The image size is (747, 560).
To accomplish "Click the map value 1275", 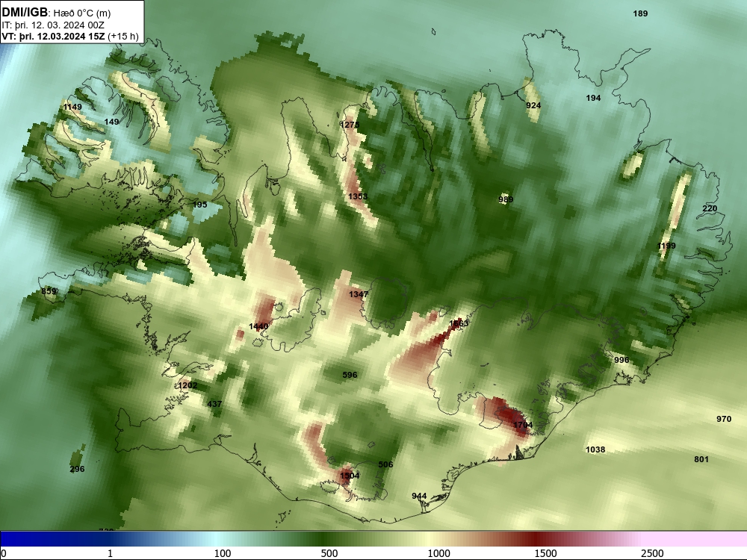I will click(350, 125).
